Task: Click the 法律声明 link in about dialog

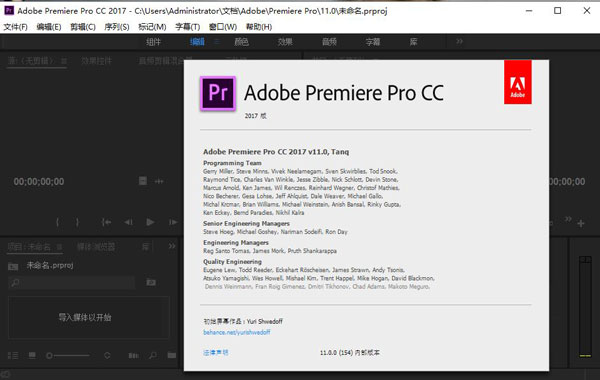Action: pyautogui.click(x=215, y=352)
